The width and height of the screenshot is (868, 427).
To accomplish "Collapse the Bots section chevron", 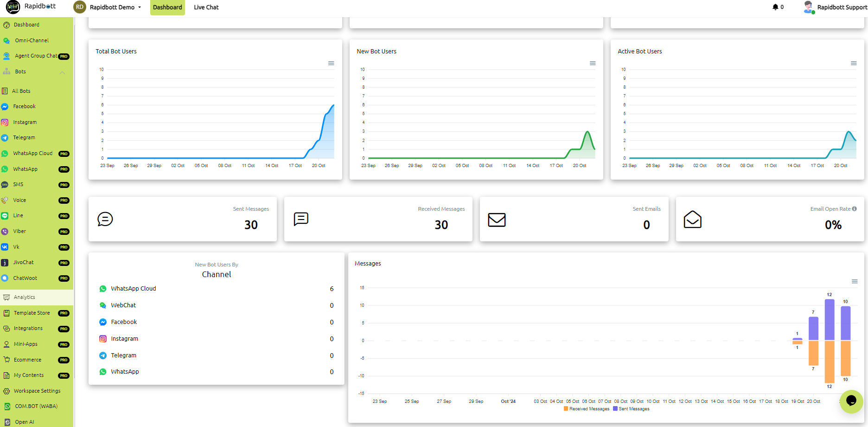I will tap(62, 72).
